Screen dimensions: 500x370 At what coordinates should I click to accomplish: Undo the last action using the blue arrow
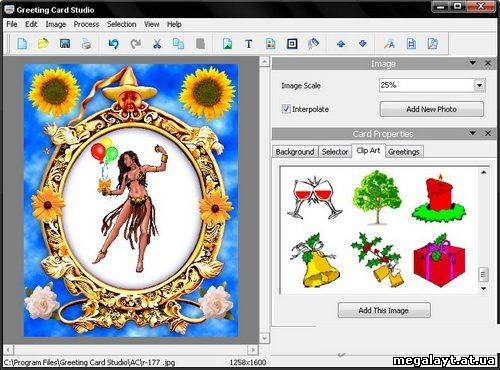pos(114,44)
